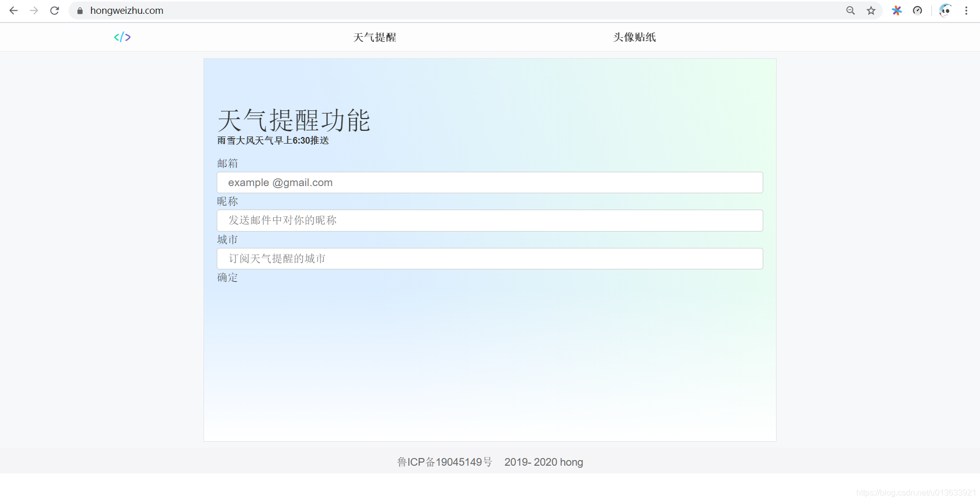This screenshot has height=502, width=980.
Task: Focus the 邮箱 email input field
Action: [490, 182]
